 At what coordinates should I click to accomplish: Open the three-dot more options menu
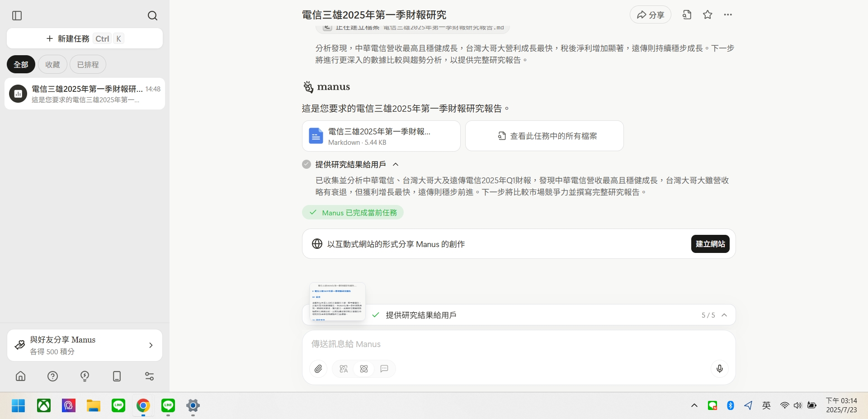point(727,15)
